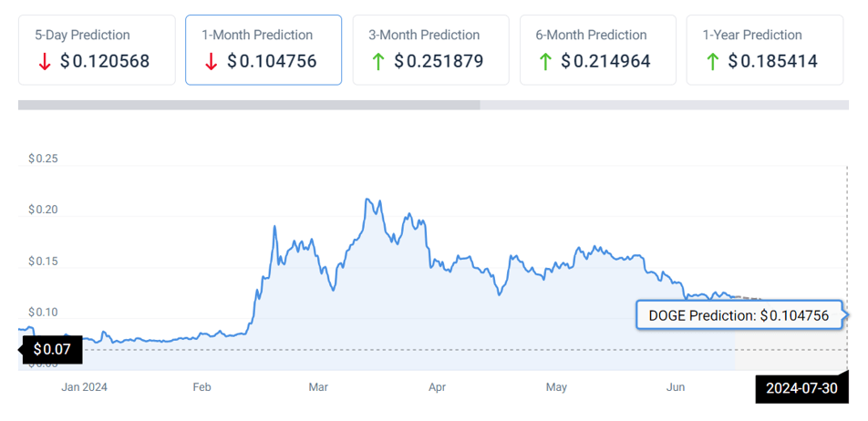Click green up arrow in 1-Year Prediction

[712, 61]
